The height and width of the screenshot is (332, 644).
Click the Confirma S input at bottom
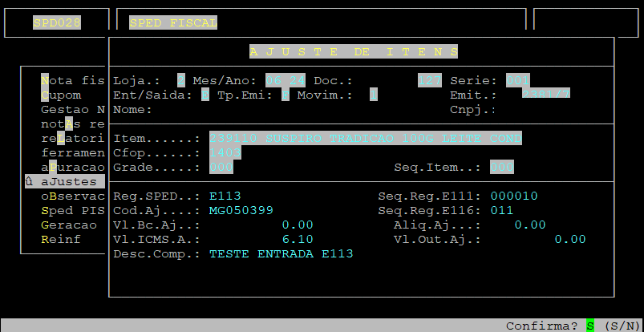pyautogui.click(x=590, y=326)
